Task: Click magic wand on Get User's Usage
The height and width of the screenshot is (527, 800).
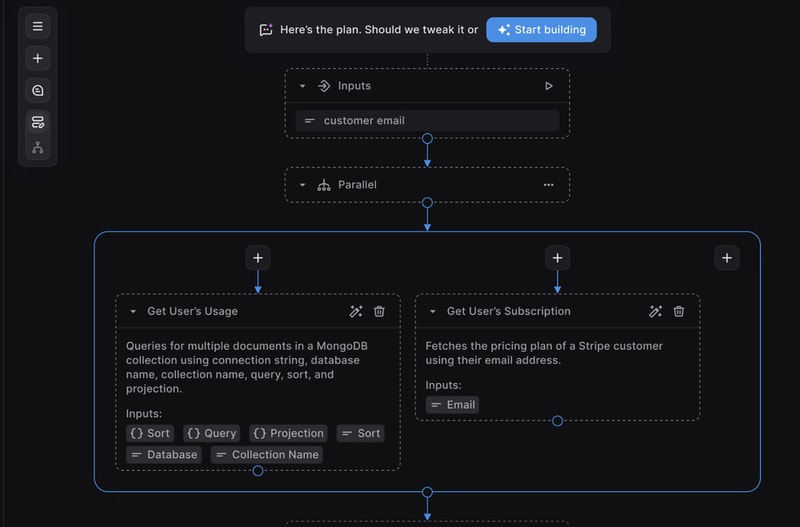Action: (355, 311)
